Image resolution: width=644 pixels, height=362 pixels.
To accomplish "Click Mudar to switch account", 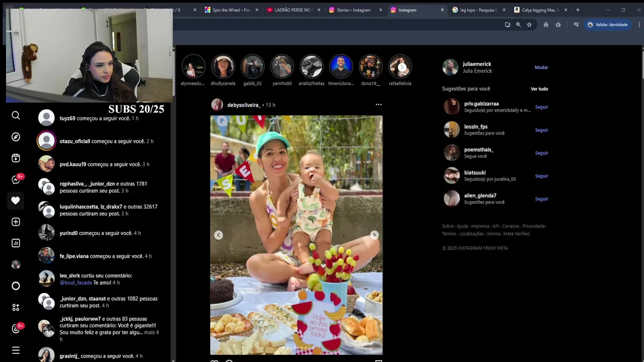I will [541, 67].
